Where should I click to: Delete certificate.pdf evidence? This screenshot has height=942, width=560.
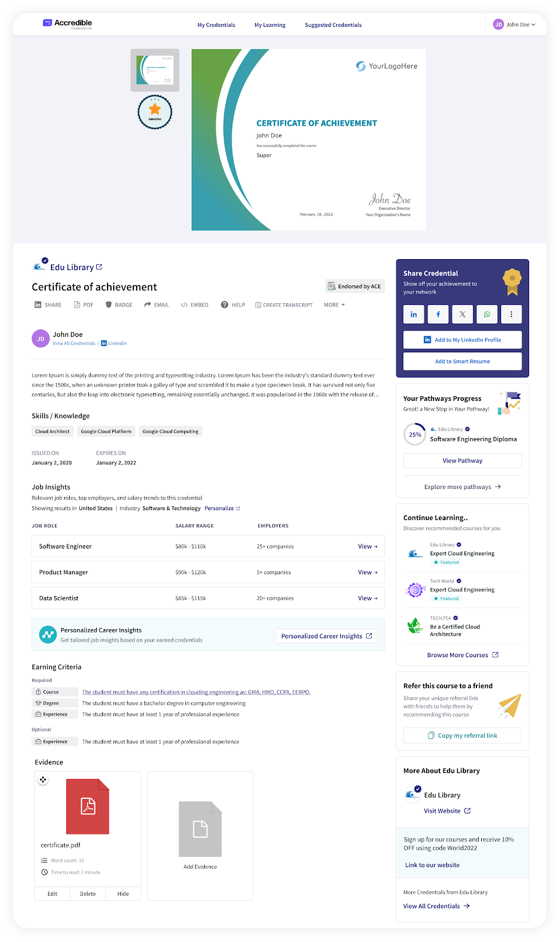click(x=88, y=894)
